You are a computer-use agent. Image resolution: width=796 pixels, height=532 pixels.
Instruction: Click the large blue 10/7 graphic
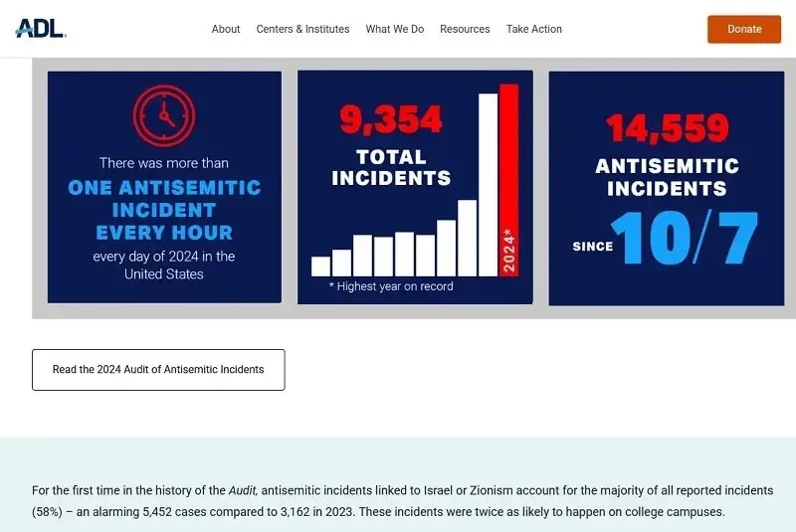(685, 238)
